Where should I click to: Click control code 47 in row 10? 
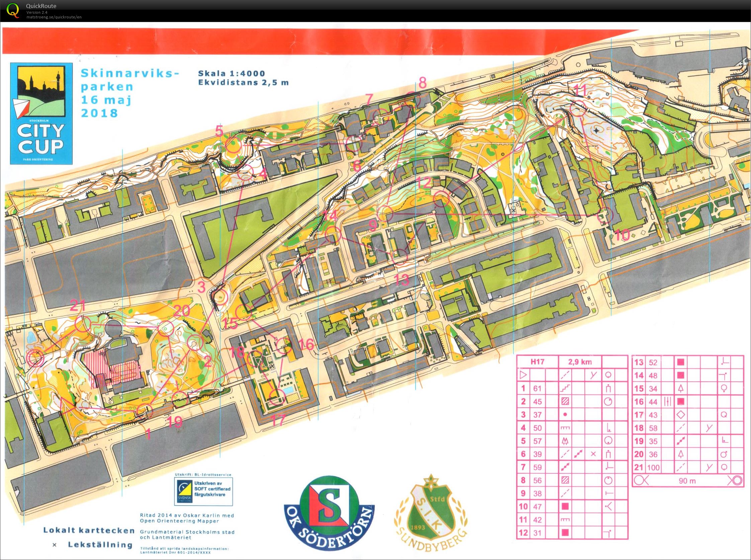point(538,507)
